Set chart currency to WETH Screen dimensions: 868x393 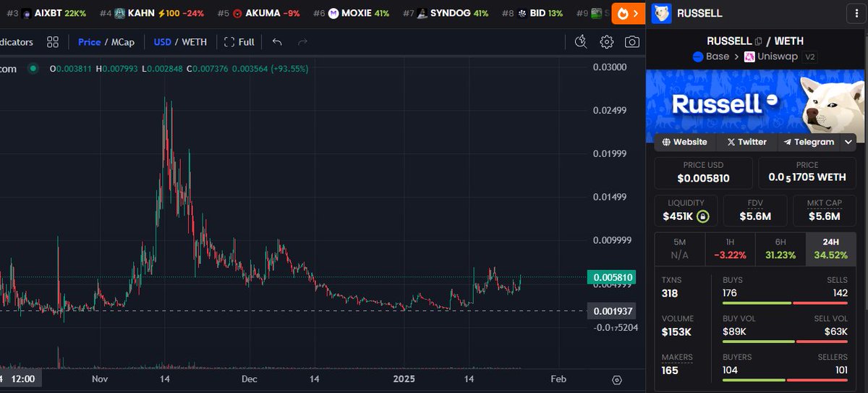tap(194, 42)
